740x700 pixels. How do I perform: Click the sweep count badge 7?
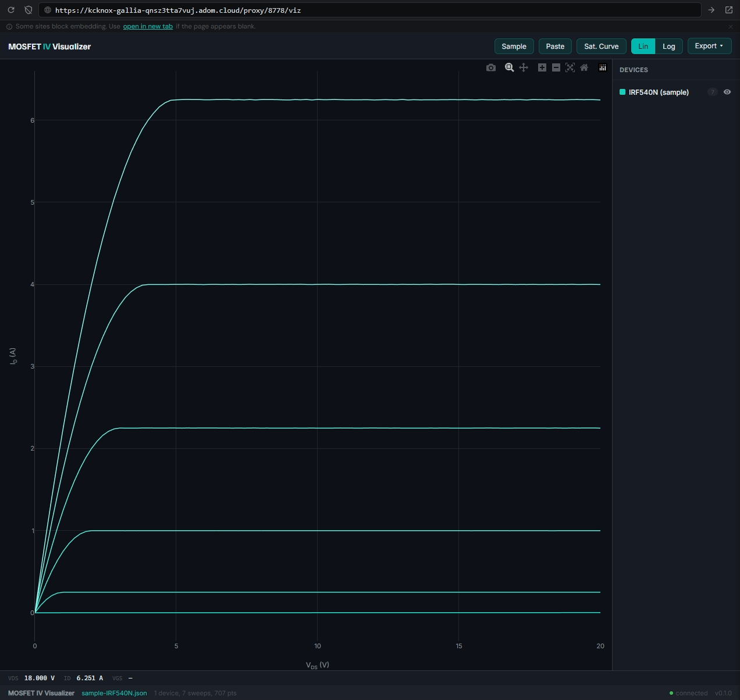pos(713,92)
